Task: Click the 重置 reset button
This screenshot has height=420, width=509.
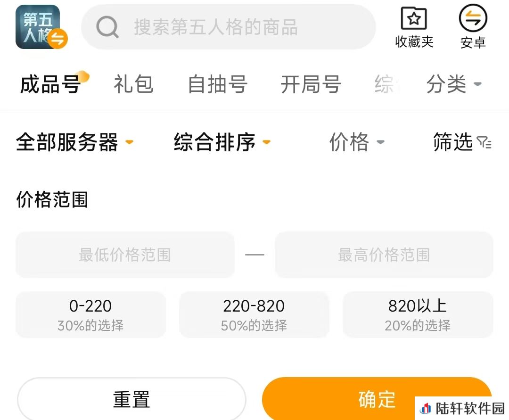Action: (x=131, y=399)
